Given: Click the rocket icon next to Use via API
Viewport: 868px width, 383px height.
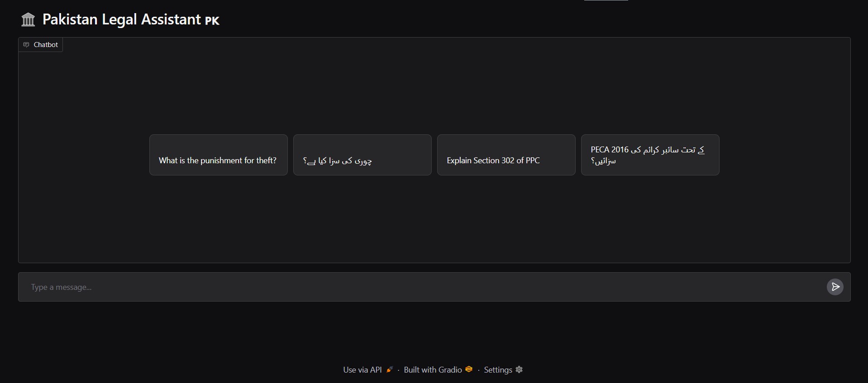Looking at the screenshot, I should point(390,369).
